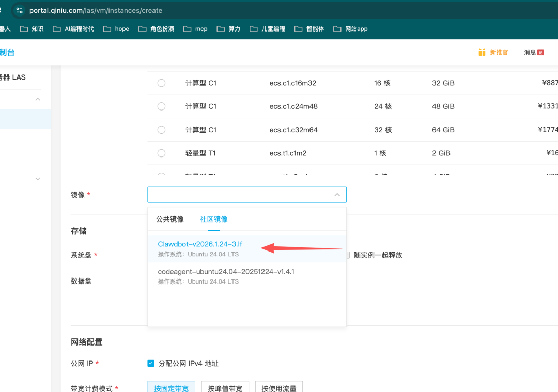Open the hope bookmark folder
This screenshot has height=392, width=558.
116,29
